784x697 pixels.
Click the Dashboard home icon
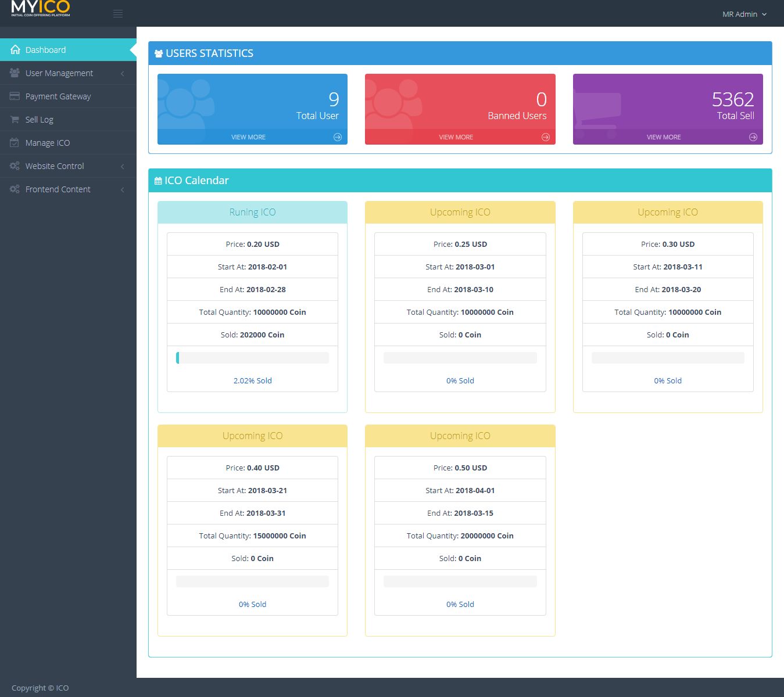pos(15,50)
